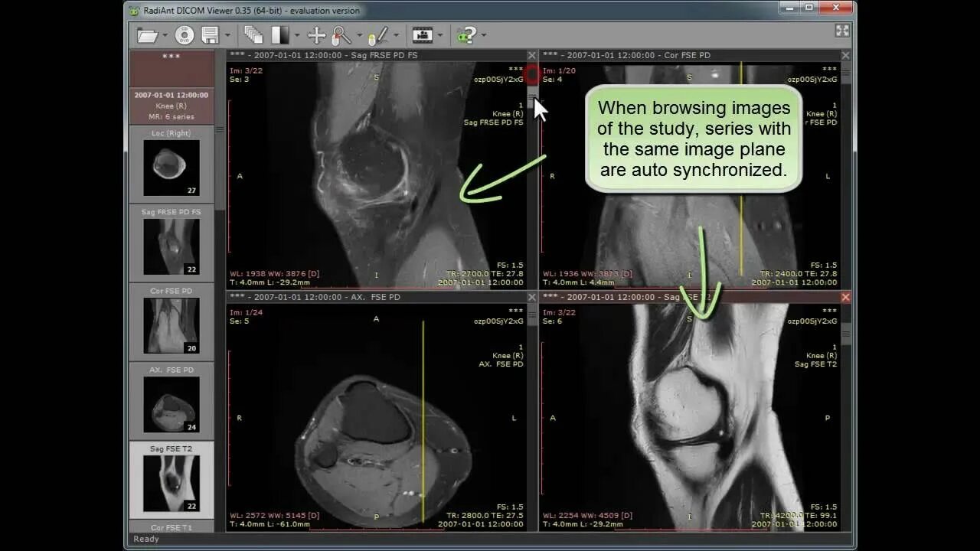This screenshot has height=551, width=980.
Task: Click the patient name header in sidebar
Action: (171, 68)
